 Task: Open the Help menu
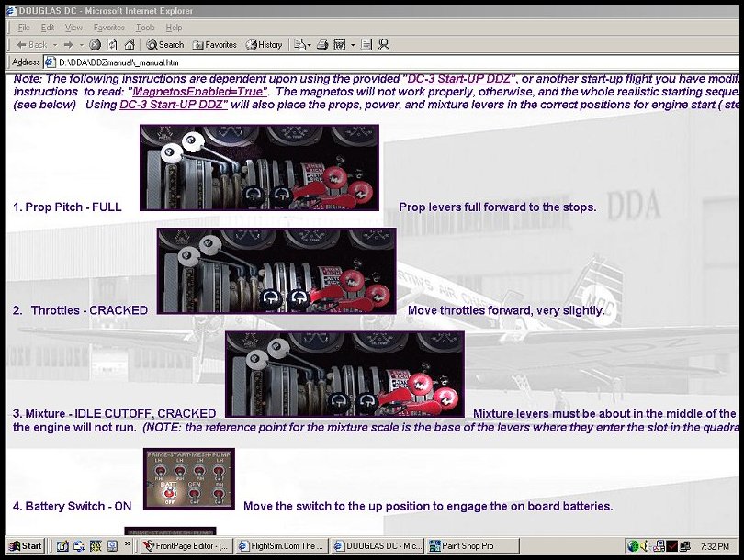click(x=175, y=28)
